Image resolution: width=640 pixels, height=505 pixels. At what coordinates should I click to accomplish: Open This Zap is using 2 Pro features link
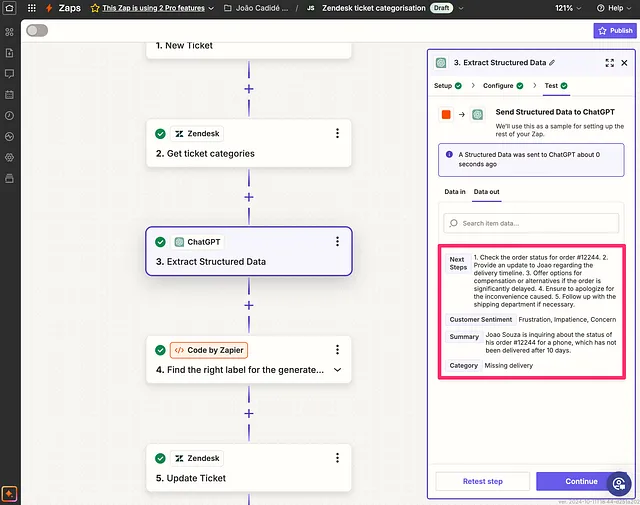click(x=153, y=8)
